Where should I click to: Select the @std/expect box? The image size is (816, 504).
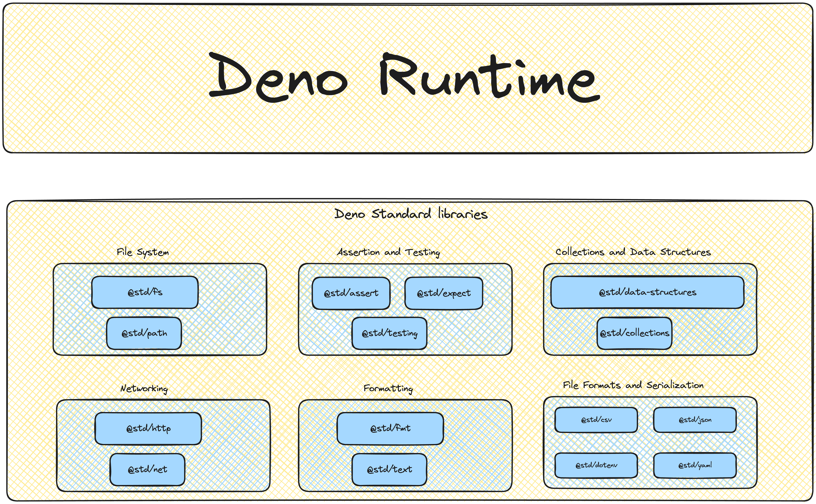tap(443, 293)
